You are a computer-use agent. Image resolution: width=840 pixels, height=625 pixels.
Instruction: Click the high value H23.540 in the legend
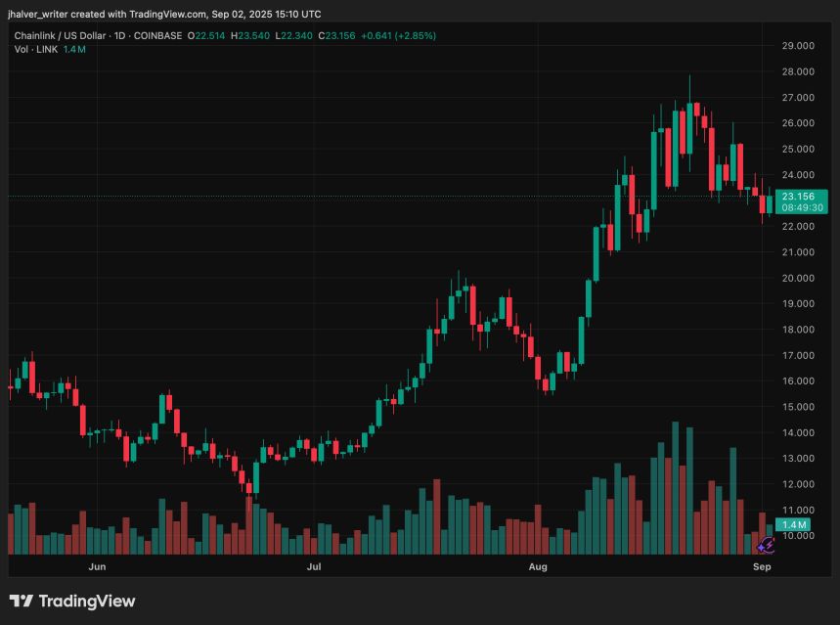click(251, 33)
